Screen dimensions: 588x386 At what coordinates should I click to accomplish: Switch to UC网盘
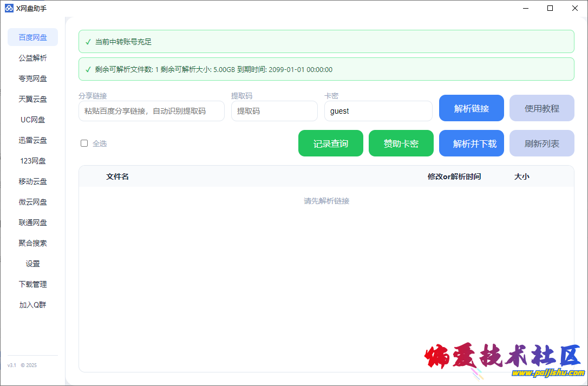pyautogui.click(x=32, y=120)
